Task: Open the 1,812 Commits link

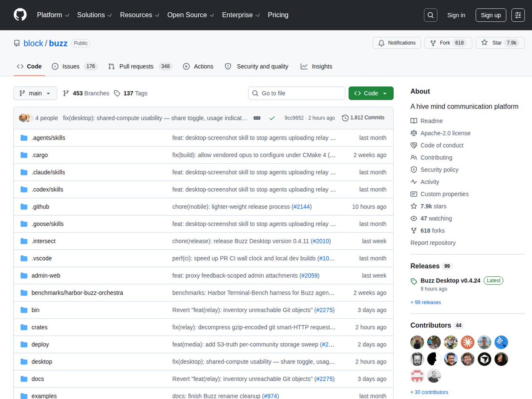Action: (x=363, y=118)
